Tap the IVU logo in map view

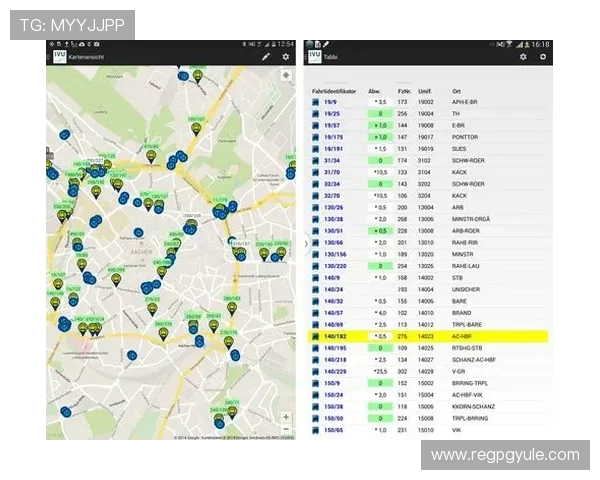point(58,57)
